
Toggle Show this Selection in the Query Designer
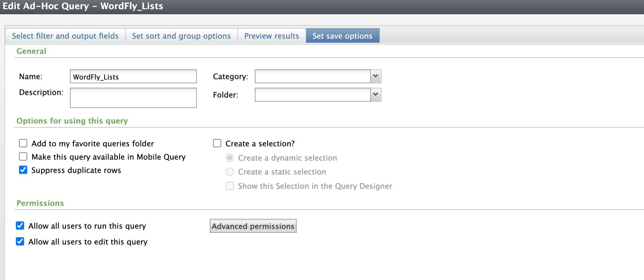[x=230, y=186]
